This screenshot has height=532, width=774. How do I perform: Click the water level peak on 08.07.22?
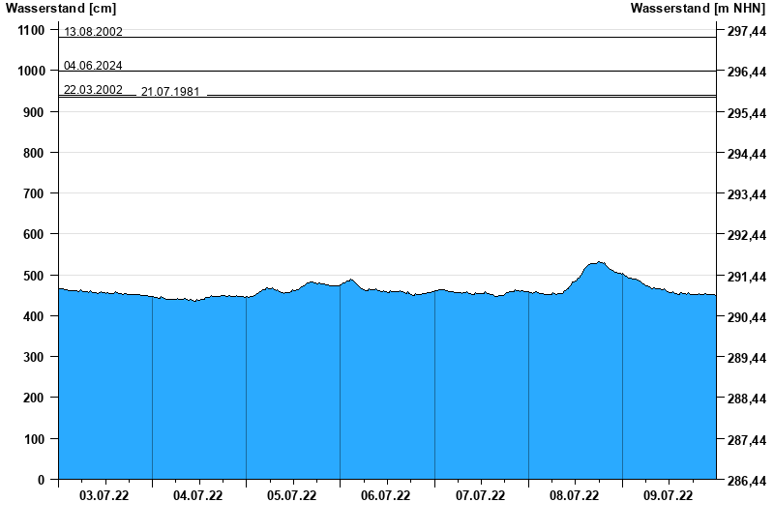(x=599, y=262)
